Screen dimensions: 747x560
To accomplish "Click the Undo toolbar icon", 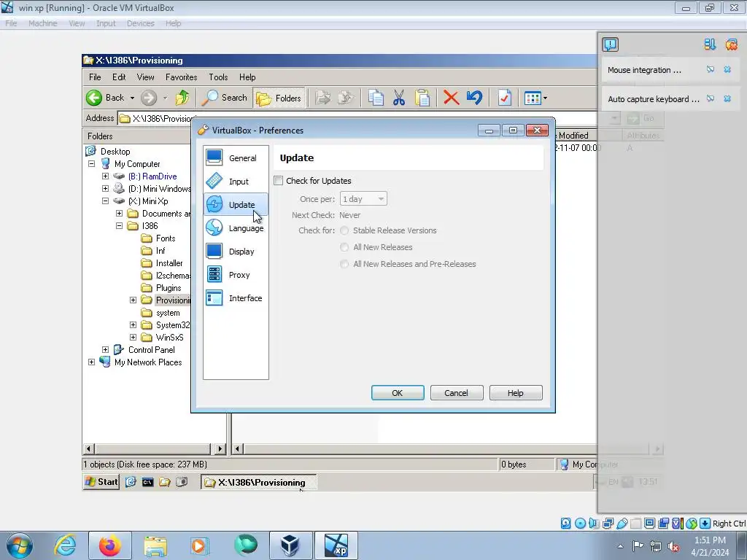I will tap(474, 98).
